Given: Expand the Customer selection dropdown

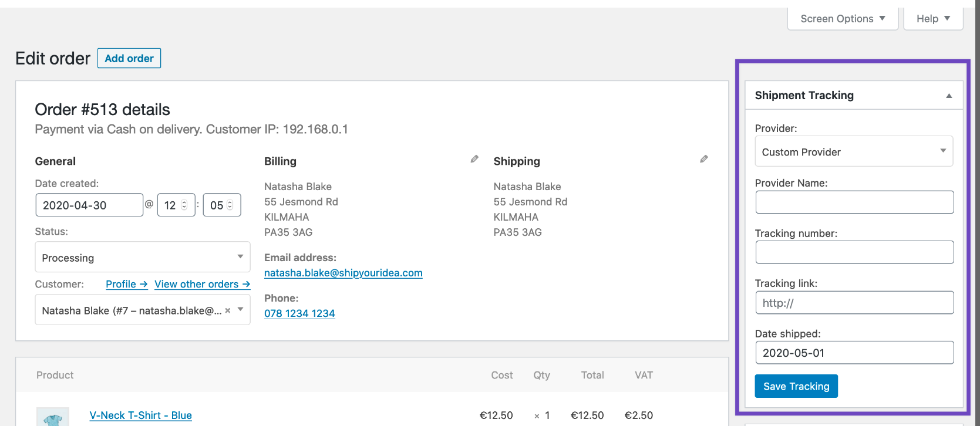Looking at the screenshot, I should [240, 309].
